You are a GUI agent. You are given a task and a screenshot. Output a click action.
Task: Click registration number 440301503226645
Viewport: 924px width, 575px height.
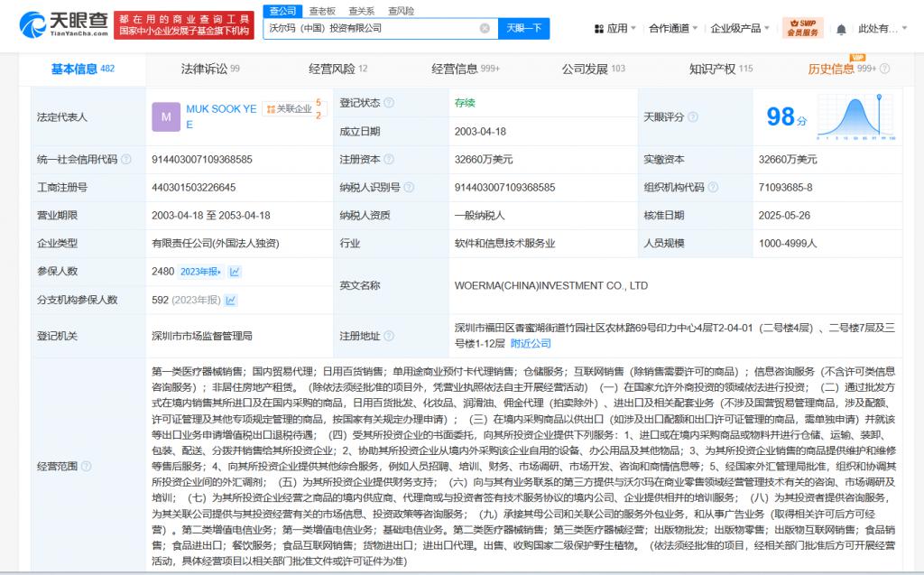(x=193, y=188)
